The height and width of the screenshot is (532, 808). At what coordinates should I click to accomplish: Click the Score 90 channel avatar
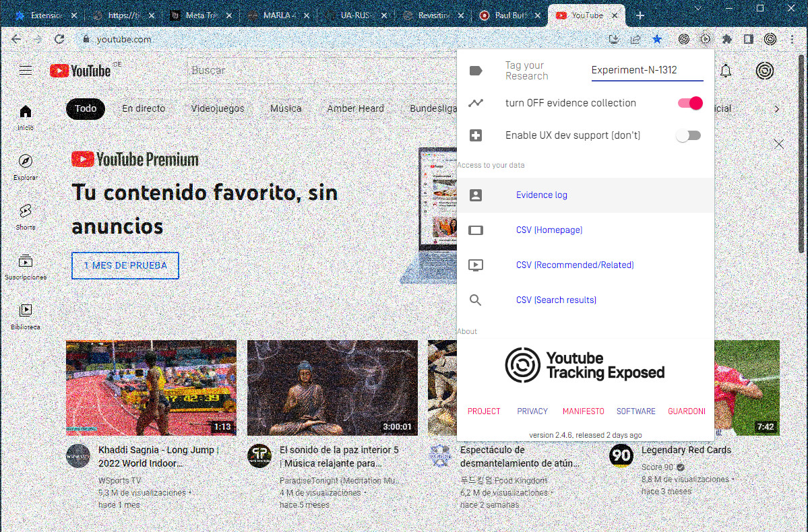621,456
